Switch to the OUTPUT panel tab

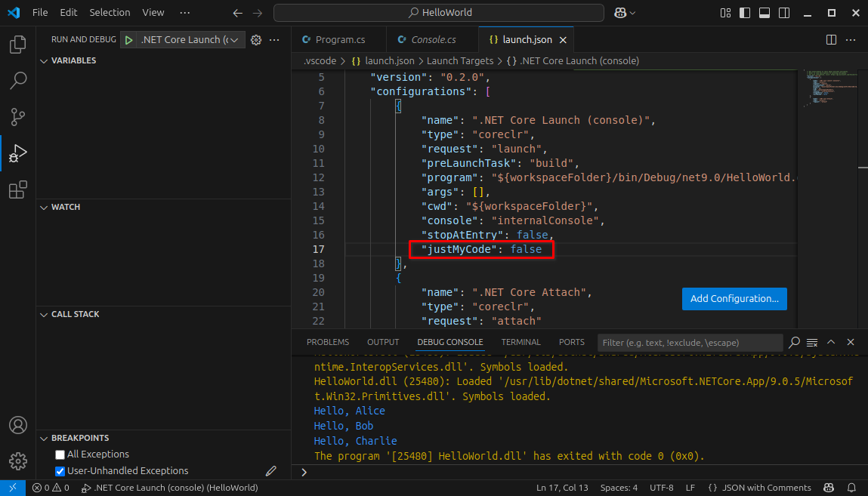[382, 342]
